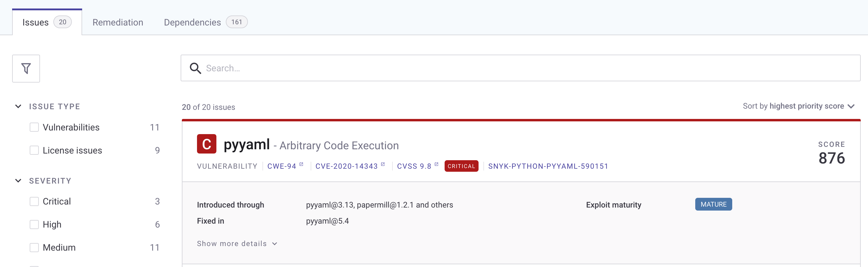
Task: Click the pyyaml issue title
Action: pos(247,144)
